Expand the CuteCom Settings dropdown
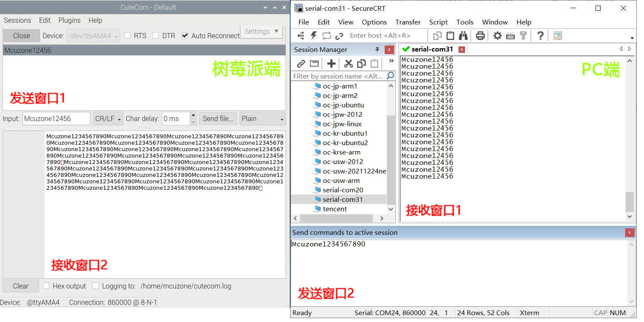The width and height of the screenshot is (644, 322). (x=261, y=32)
